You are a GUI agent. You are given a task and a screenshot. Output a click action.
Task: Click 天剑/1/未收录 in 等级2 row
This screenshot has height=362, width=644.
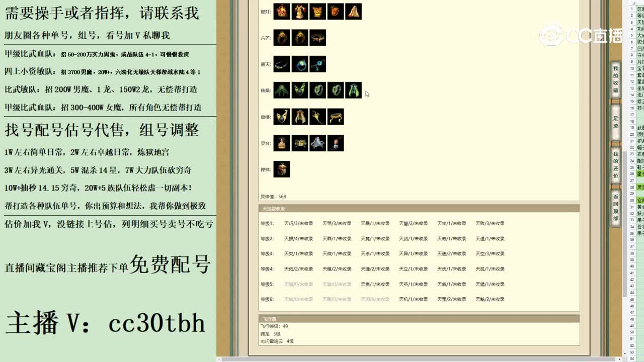point(413,238)
